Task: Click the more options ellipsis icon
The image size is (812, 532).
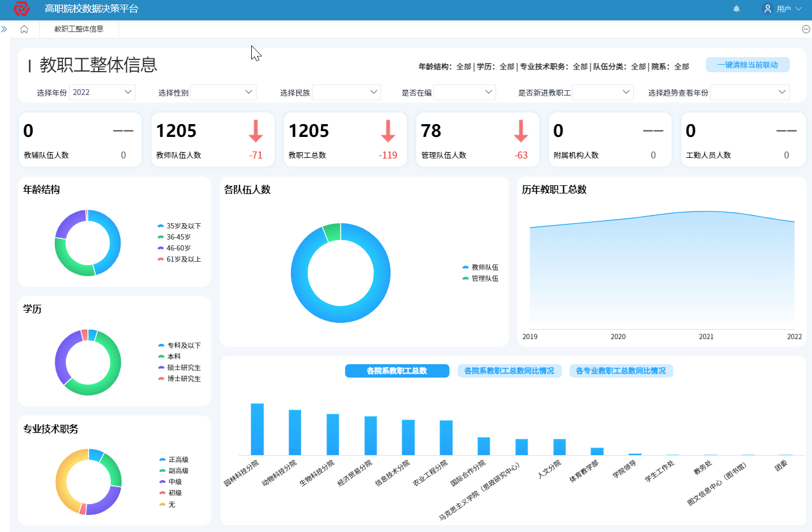Action: coord(806,29)
